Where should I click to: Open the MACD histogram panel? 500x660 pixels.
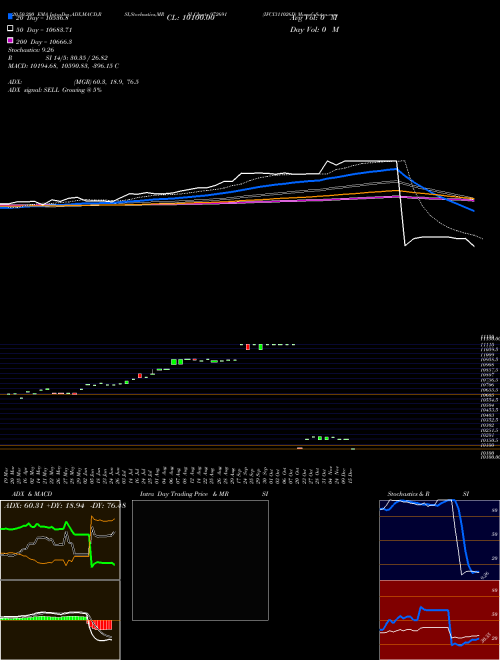[x=60, y=620]
